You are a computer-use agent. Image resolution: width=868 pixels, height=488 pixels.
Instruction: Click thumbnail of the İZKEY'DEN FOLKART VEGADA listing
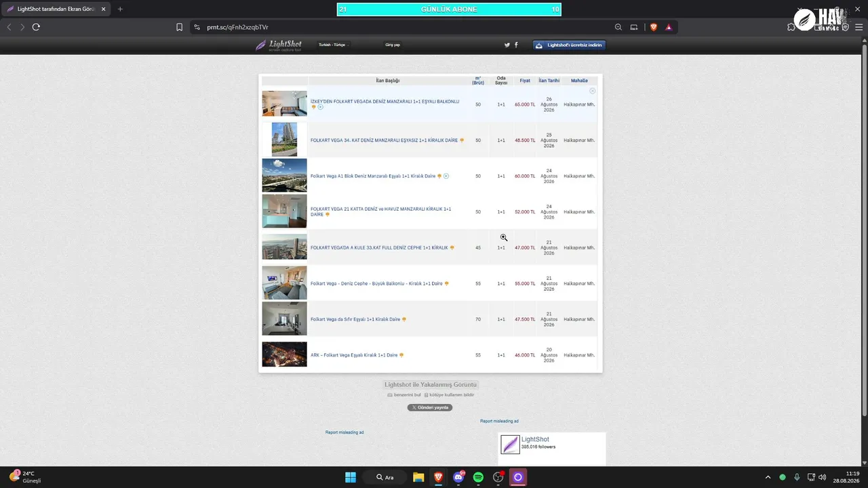284,104
